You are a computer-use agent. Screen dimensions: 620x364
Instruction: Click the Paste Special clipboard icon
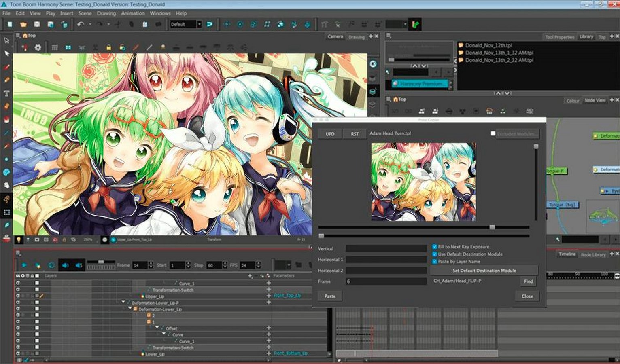(145, 24)
